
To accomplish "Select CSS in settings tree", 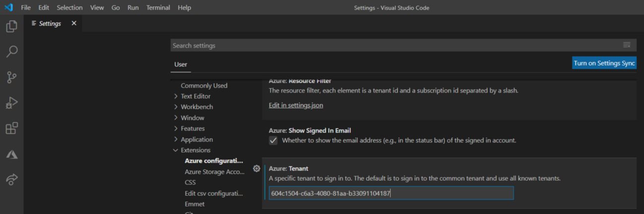I will (190, 182).
